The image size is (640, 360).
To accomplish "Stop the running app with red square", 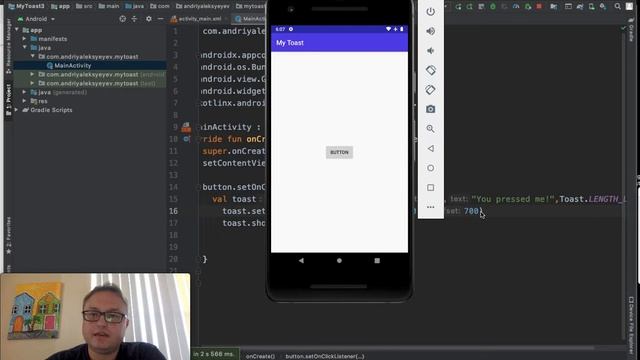I will tap(539, 7).
